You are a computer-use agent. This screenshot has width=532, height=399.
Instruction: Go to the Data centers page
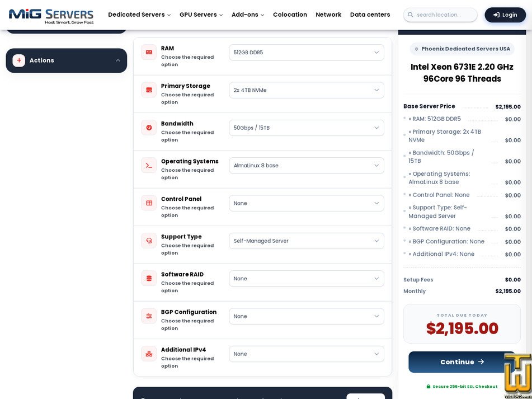click(x=370, y=15)
